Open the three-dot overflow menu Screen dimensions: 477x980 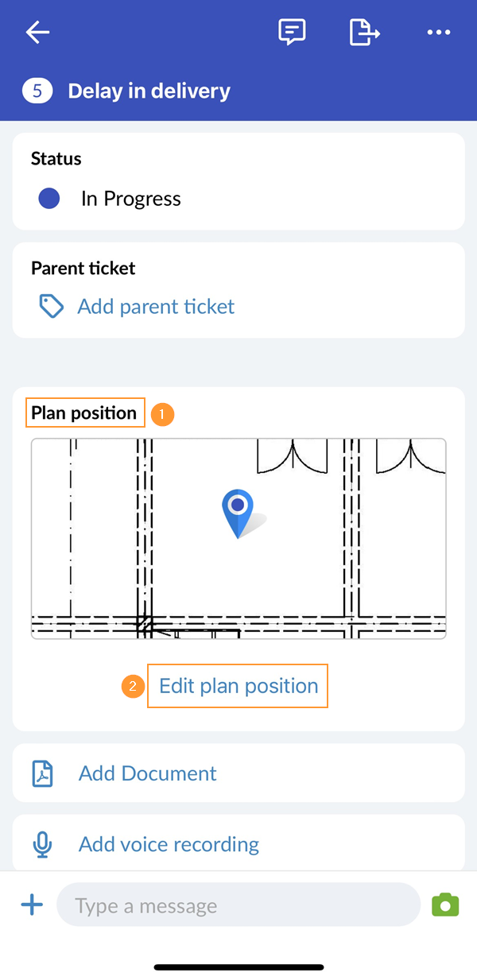tap(438, 32)
